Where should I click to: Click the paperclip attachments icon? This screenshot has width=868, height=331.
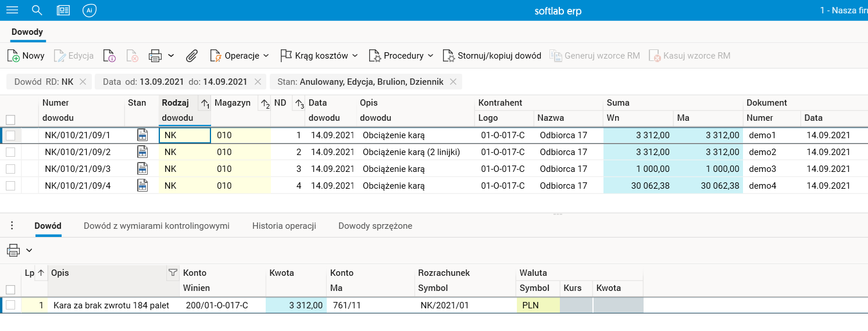(x=192, y=56)
